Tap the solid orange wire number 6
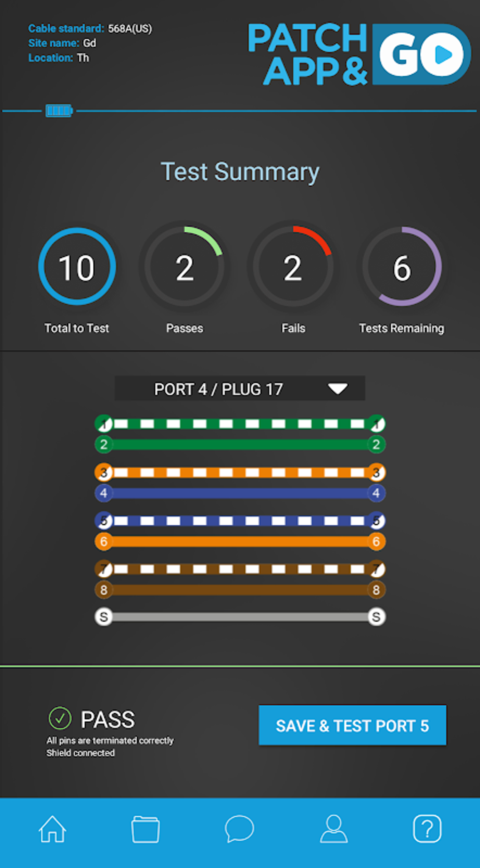The height and width of the screenshot is (868, 480). (240, 542)
